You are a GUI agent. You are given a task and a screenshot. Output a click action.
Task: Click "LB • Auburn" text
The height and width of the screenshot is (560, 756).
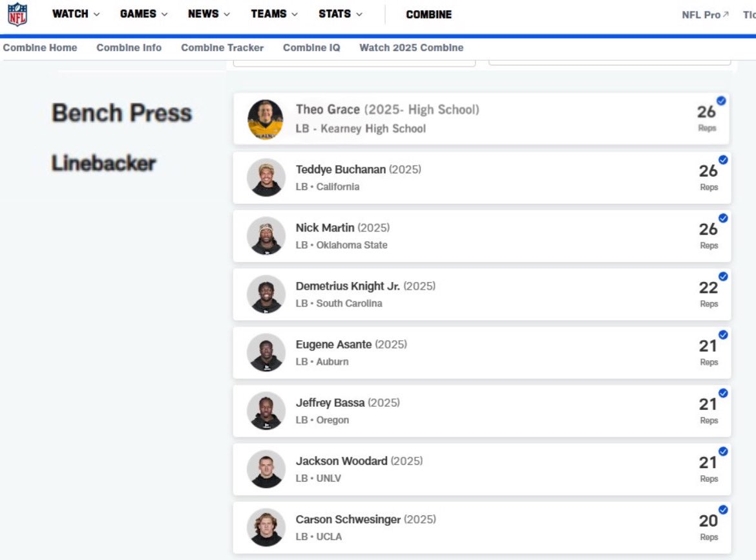coord(322,361)
